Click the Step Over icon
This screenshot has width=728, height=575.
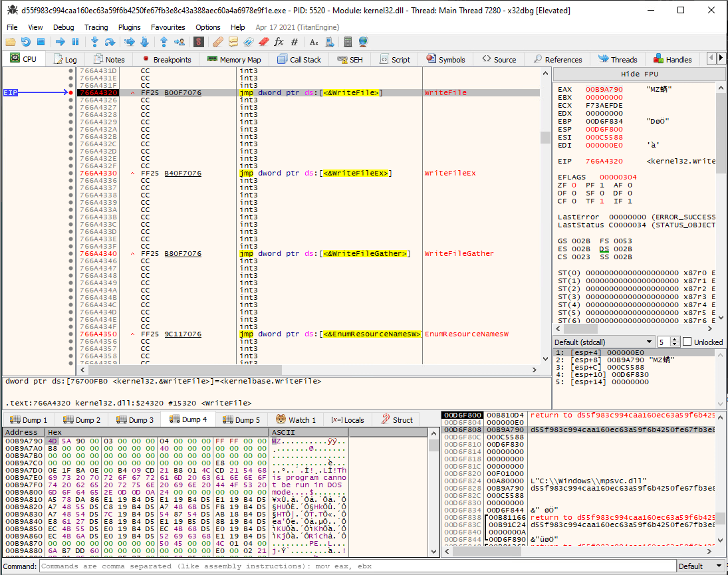[x=110, y=43]
